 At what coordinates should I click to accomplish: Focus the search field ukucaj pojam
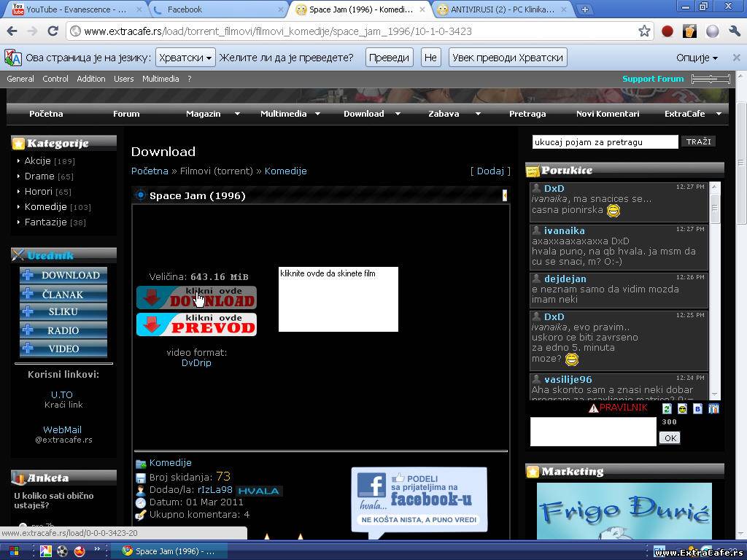(x=605, y=142)
